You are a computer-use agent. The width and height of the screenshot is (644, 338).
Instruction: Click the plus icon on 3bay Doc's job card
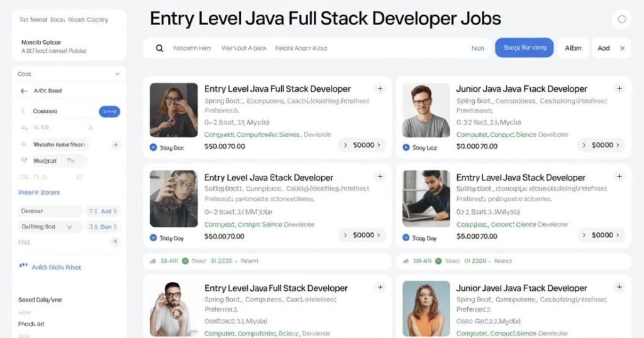point(380,89)
